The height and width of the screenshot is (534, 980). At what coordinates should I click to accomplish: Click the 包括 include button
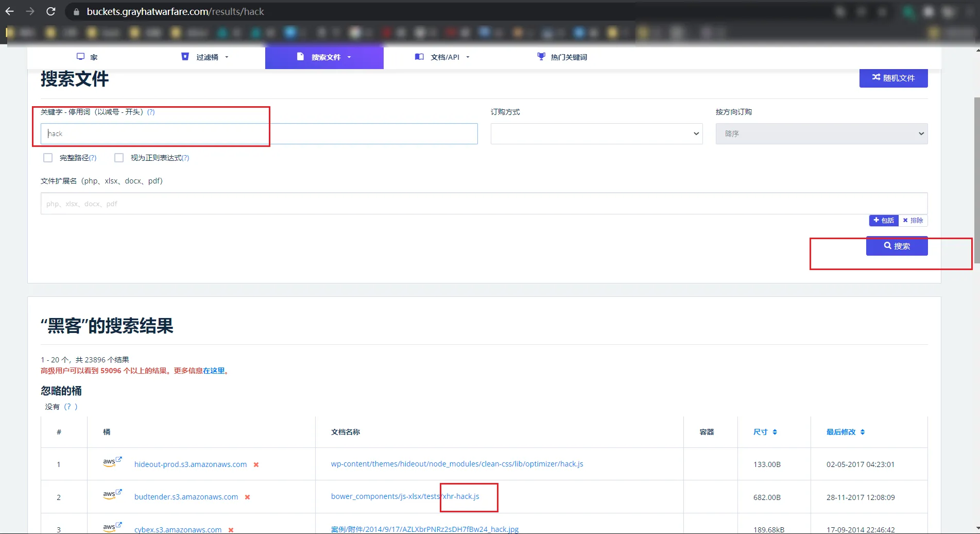click(884, 221)
